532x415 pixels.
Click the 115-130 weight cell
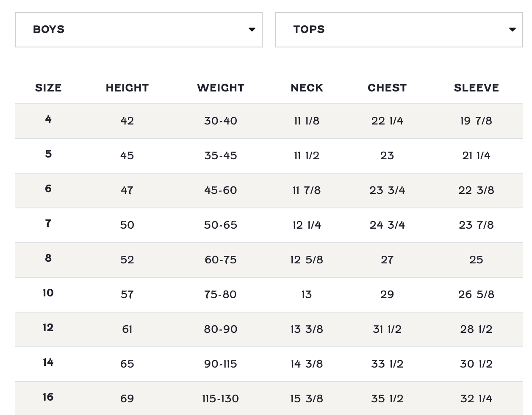coord(221,398)
